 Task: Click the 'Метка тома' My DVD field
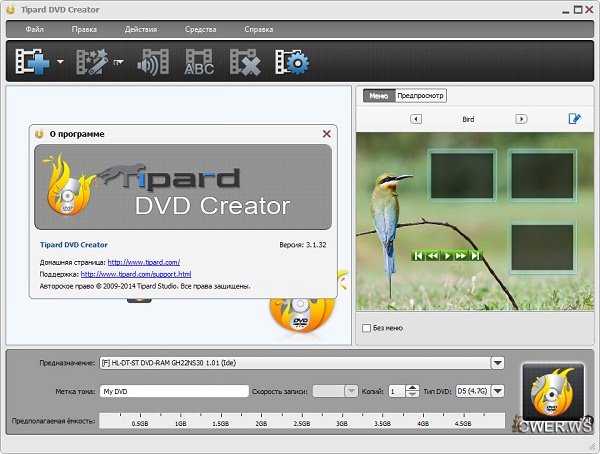tap(173, 391)
